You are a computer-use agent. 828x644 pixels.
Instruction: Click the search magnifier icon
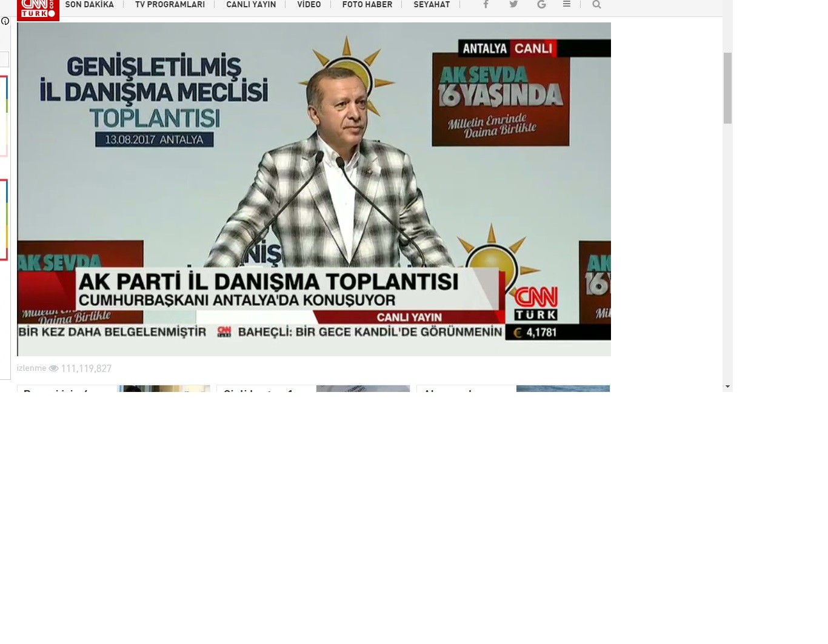(596, 5)
